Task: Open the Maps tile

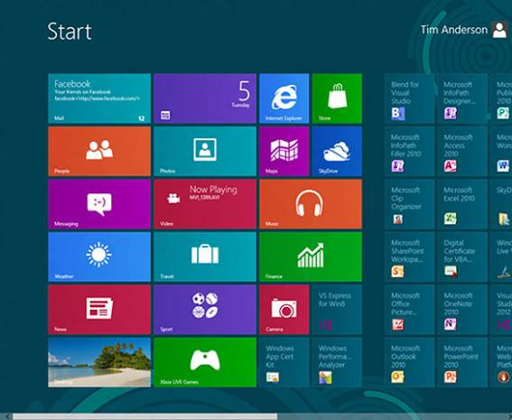Action: pyautogui.click(x=284, y=151)
